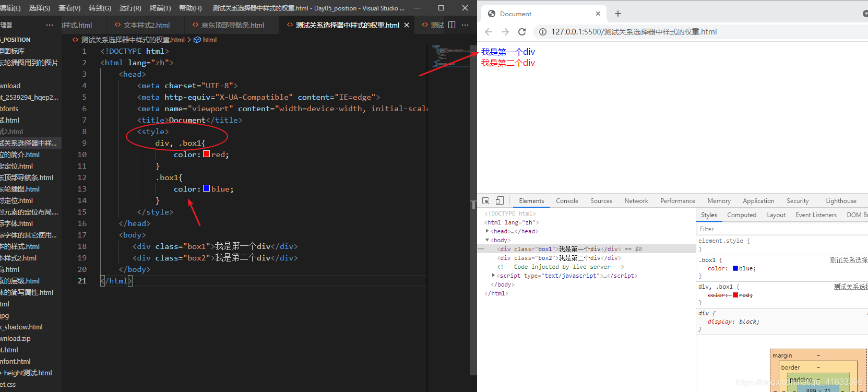This screenshot has height=392, width=868.
Task: Open the explorer panel ellipsis menu
Action: click(x=50, y=25)
